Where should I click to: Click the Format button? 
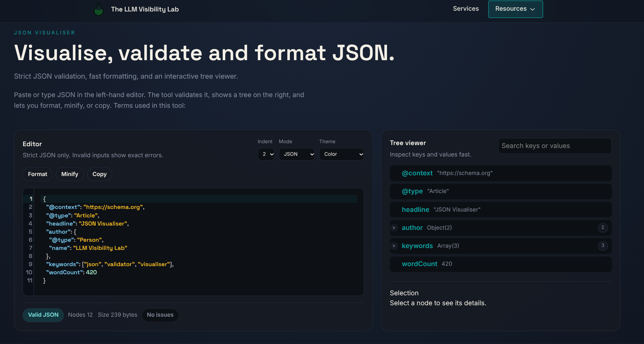[x=37, y=174]
